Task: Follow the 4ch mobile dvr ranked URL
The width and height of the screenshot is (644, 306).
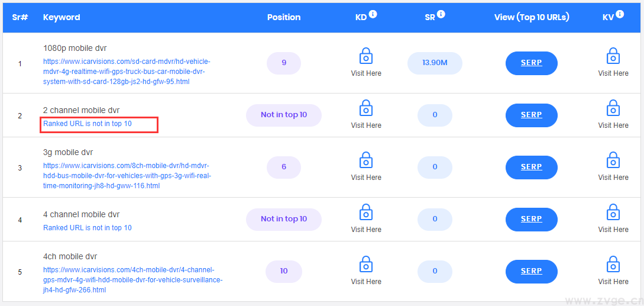Action: click(x=132, y=280)
